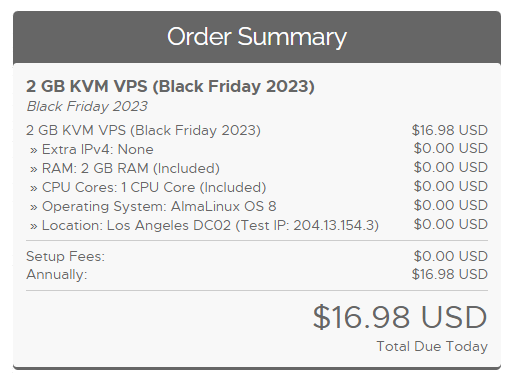Click the Test IP 204.13.154.3 text
516x380 pixels.
[x=307, y=225]
